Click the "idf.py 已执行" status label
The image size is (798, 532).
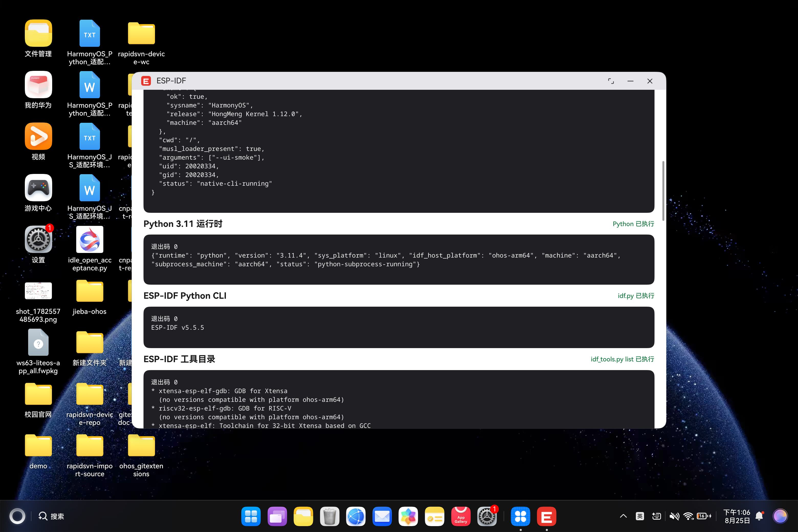pyautogui.click(x=636, y=296)
